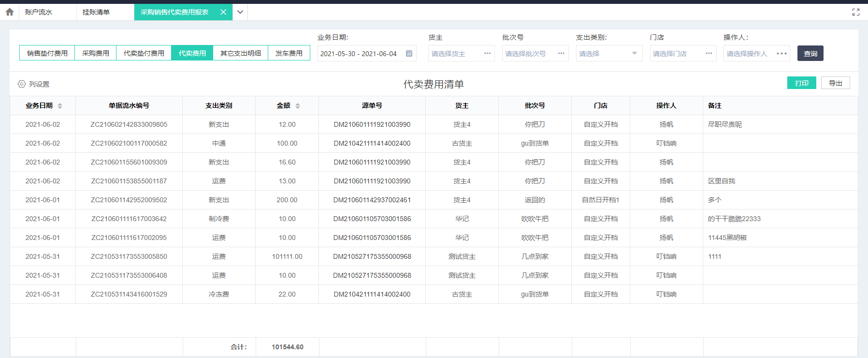Click the 业务日期 range input field

367,53
